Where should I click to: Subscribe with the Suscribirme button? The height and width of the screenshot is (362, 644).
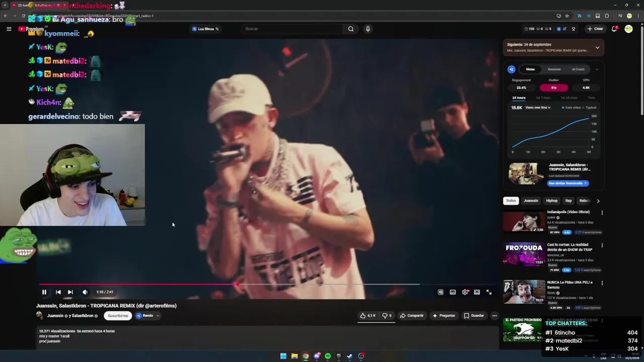(x=118, y=316)
